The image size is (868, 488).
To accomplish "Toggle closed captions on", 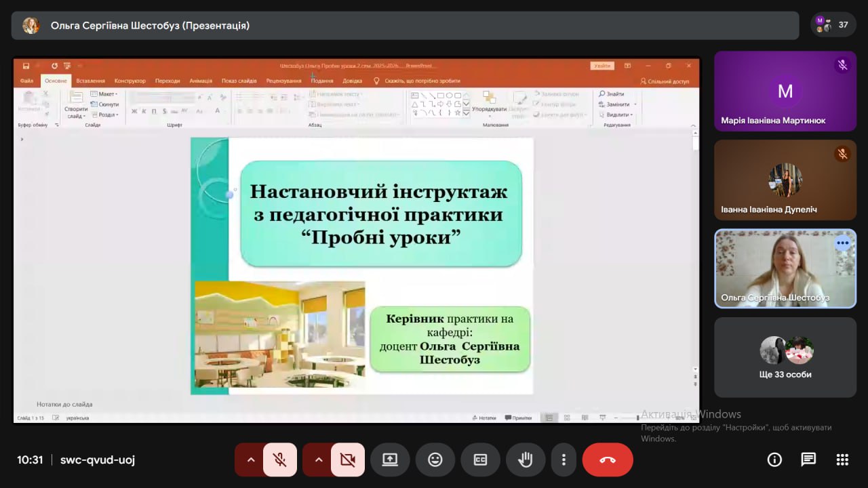I will click(480, 460).
